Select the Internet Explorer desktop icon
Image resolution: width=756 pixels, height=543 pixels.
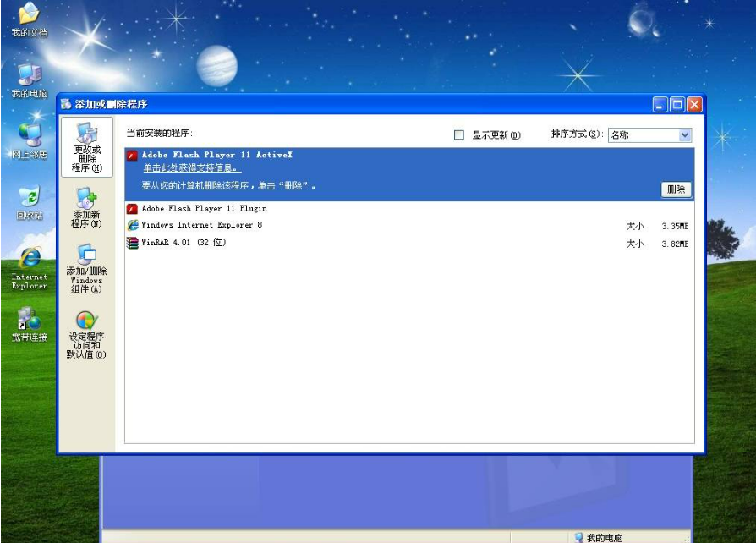[30, 268]
